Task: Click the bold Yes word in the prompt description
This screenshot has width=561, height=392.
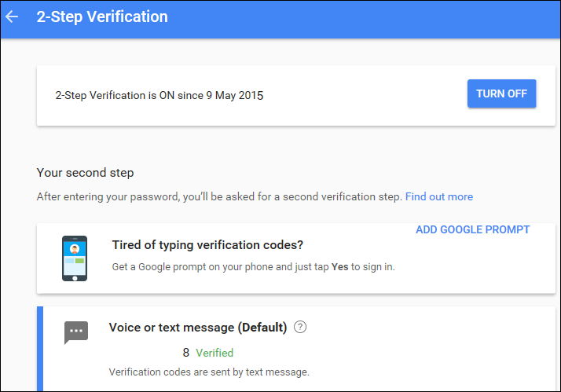Action: 339,267
